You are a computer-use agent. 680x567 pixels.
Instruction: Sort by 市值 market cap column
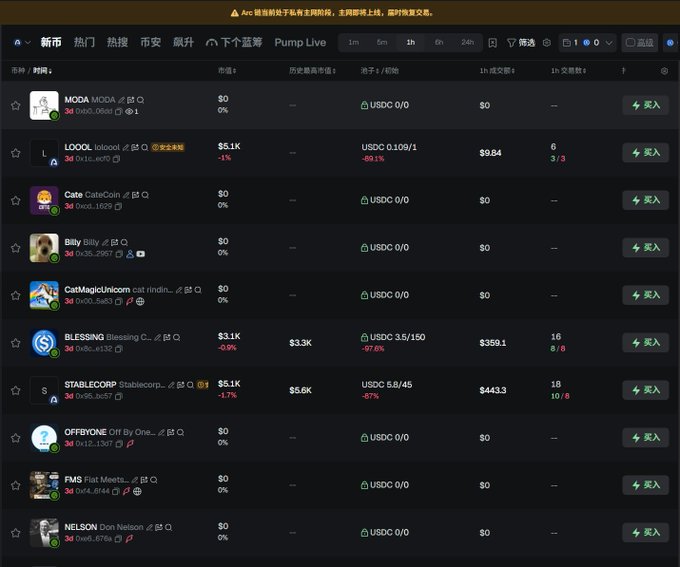pos(227,70)
